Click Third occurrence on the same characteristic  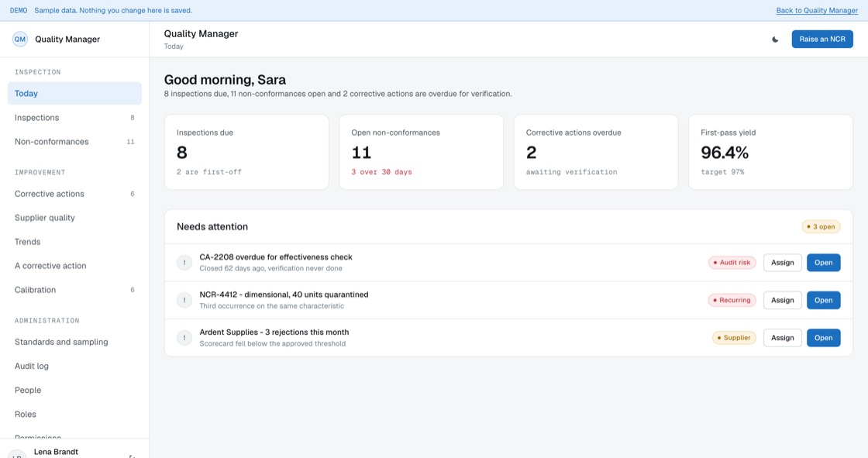pyautogui.click(x=272, y=306)
